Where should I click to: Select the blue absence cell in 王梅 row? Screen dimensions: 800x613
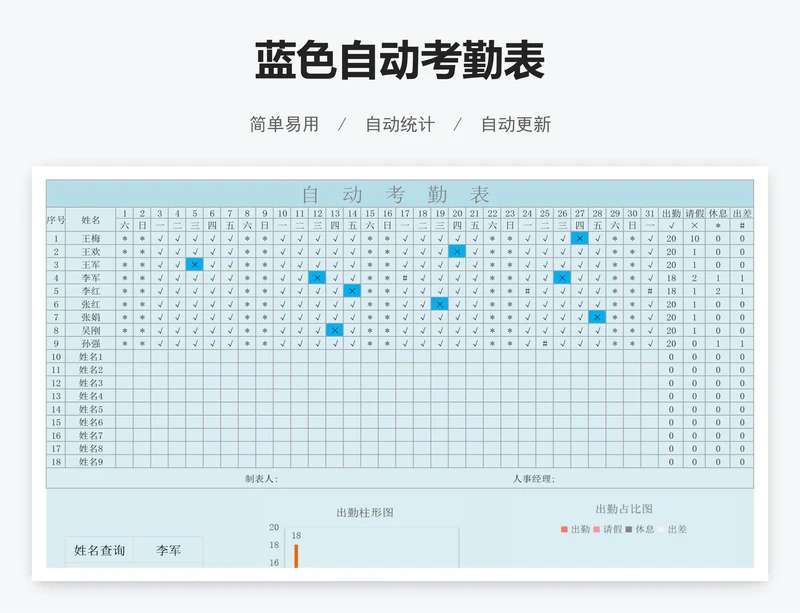580,238
